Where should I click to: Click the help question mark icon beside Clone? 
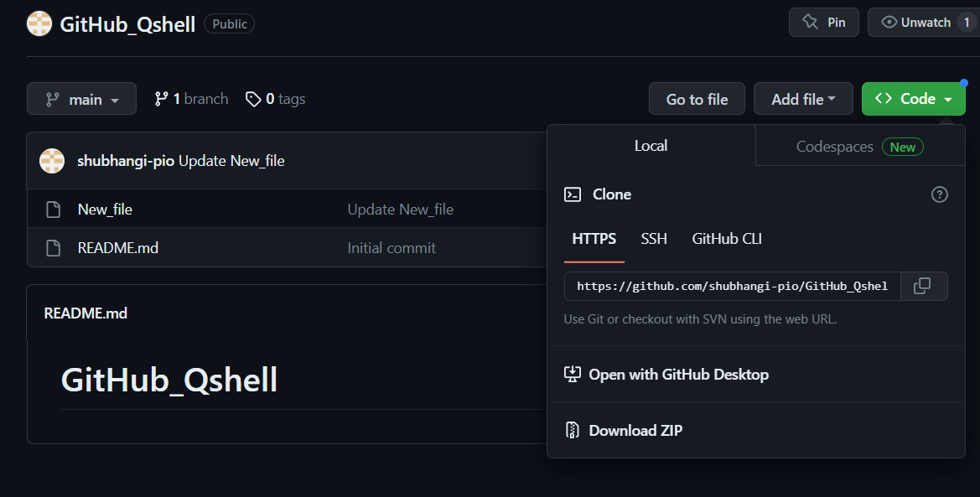tap(939, 194)
